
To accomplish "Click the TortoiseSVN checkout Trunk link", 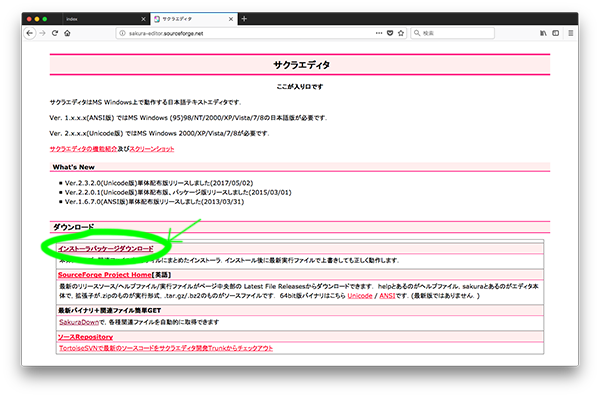I will (166, 348).
